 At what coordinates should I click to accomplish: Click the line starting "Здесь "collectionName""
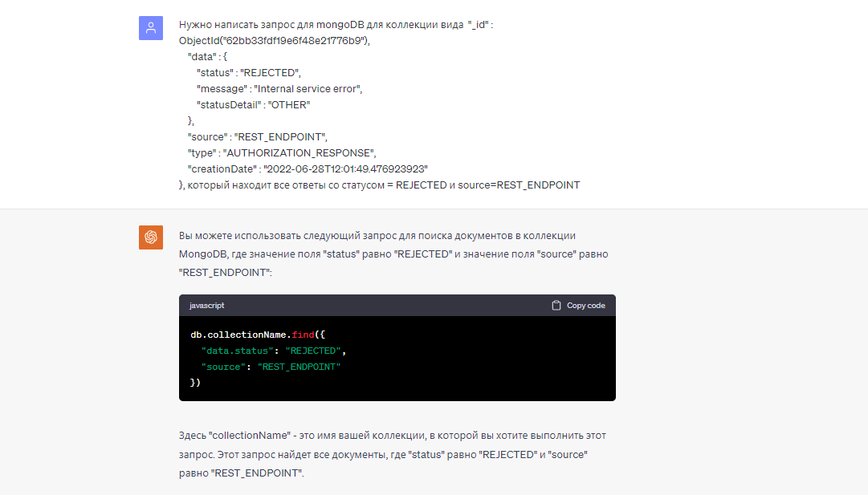[x=393, y=436]
